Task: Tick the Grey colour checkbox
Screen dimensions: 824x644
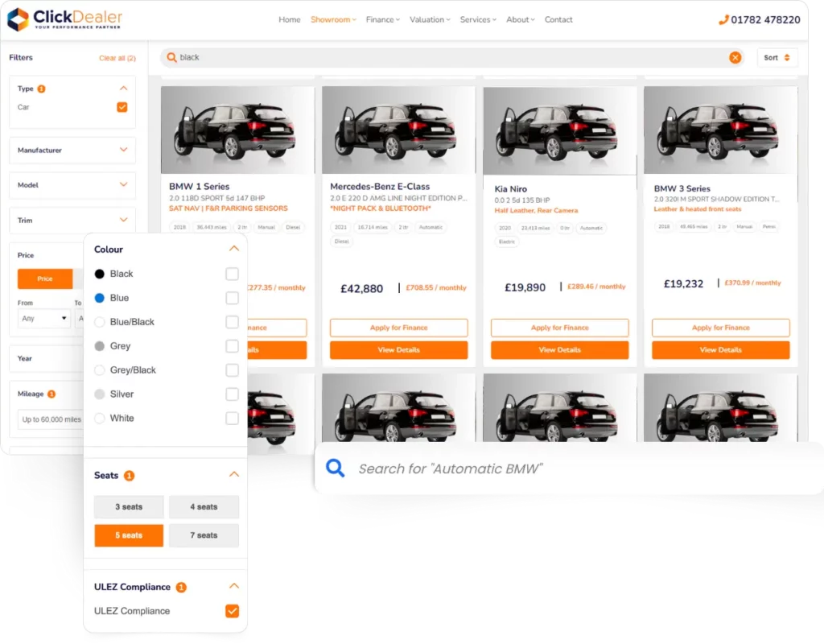Action: pyautogui.click(x=232, y=346)
